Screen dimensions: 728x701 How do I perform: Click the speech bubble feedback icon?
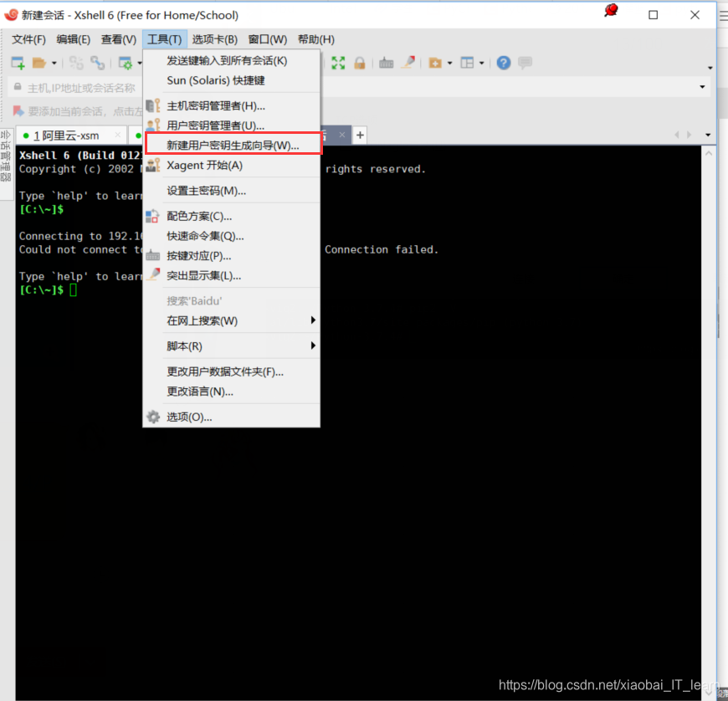(x=525, y=63)
